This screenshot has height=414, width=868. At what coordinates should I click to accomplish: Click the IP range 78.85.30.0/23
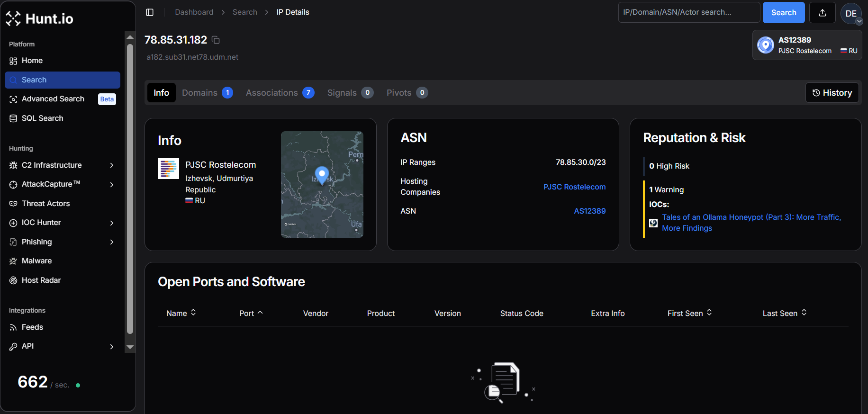580,162
